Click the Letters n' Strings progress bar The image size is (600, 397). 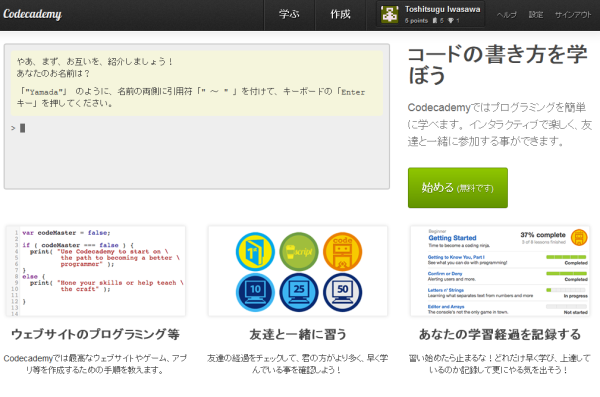coord(566,290)
